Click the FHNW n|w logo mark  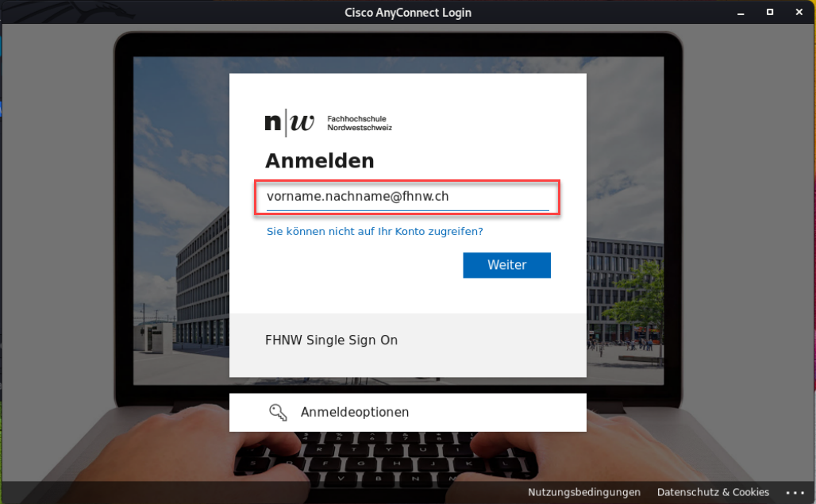pos(290,123)
